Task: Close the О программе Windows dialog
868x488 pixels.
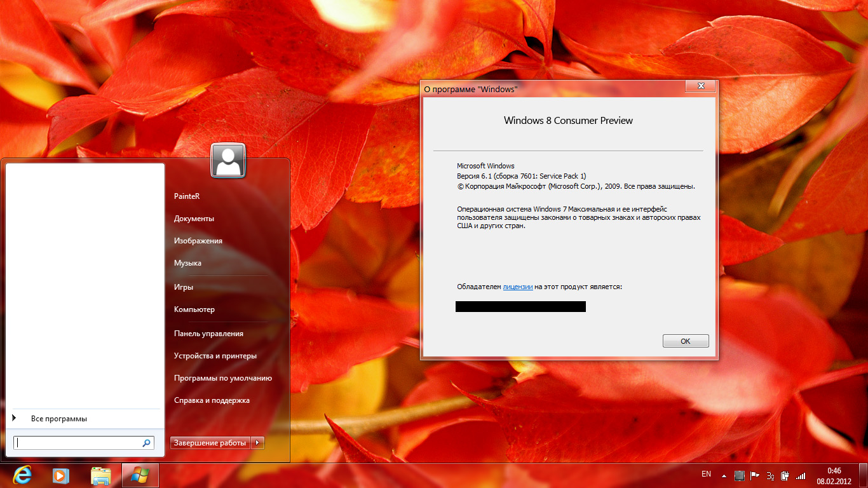Action: click(x=701, y=86)
